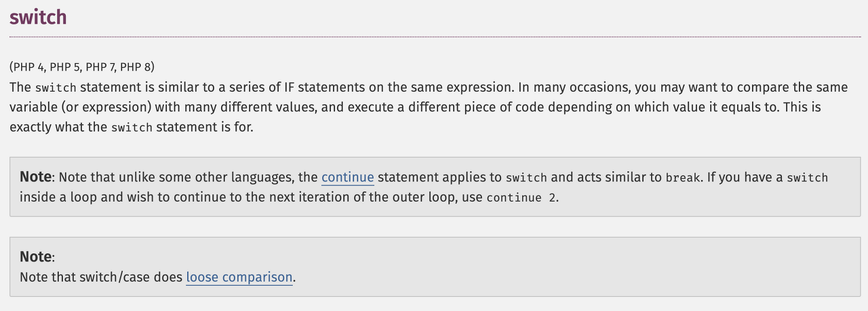868x311 pixels.
Task: Click the dotted divider line below the heading
Action: [x=434, y=37]
